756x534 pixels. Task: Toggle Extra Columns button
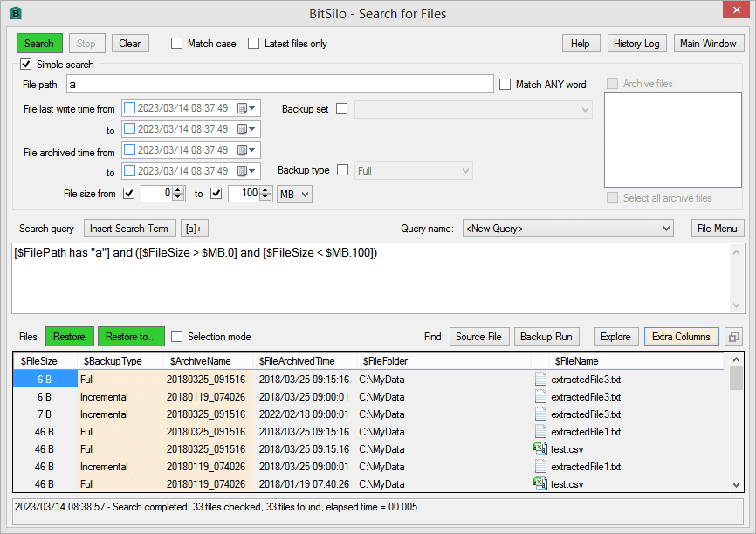coord(681,337)
